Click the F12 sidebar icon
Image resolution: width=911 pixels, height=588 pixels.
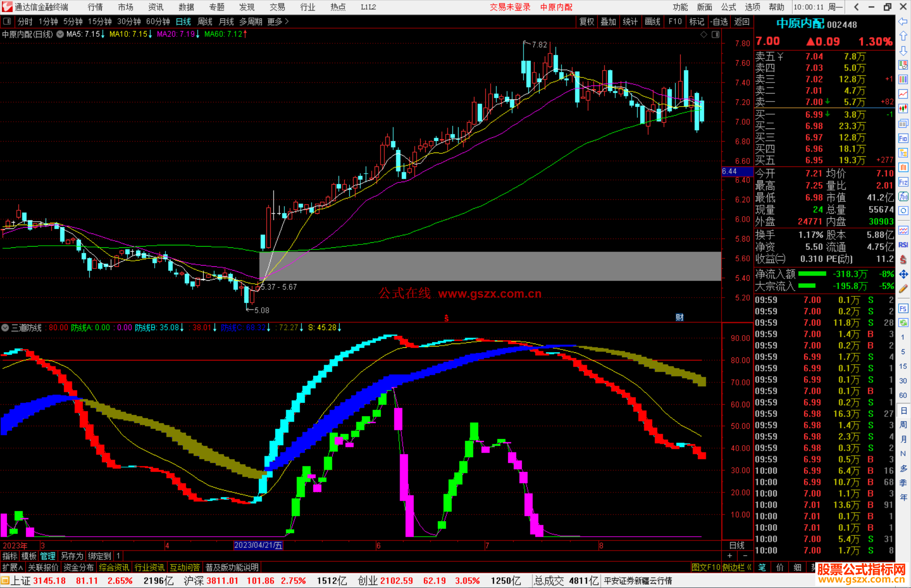[x=903, y=182]
